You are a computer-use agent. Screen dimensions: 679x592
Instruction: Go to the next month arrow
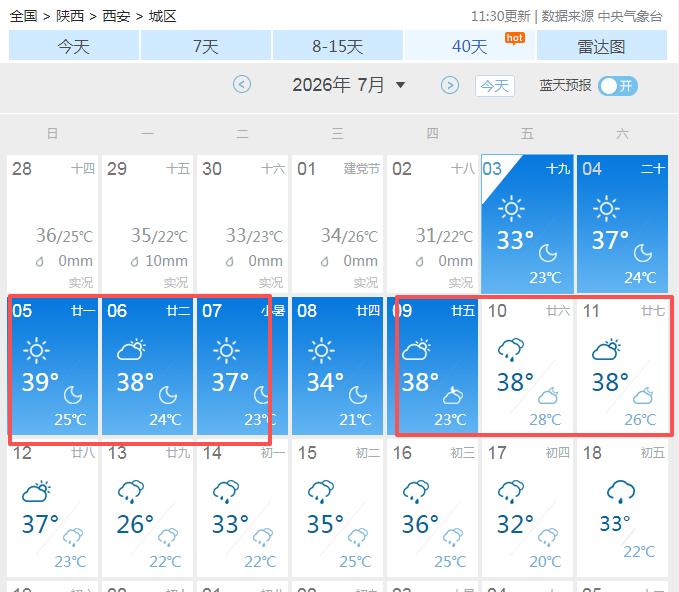tap(450, 85)
